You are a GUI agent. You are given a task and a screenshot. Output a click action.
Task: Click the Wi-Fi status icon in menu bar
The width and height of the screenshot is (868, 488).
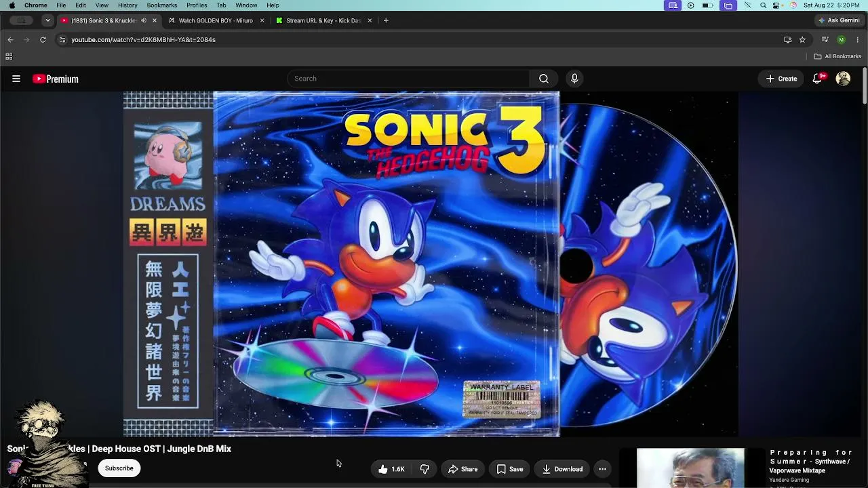747,5
